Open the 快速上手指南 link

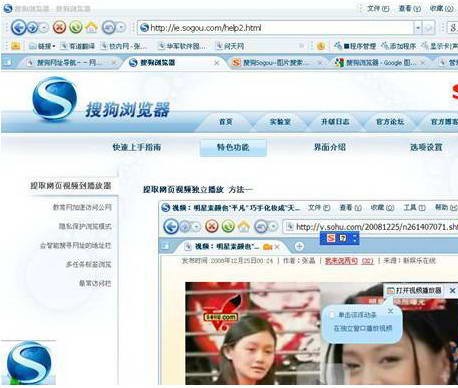click(x=137, y=147)
